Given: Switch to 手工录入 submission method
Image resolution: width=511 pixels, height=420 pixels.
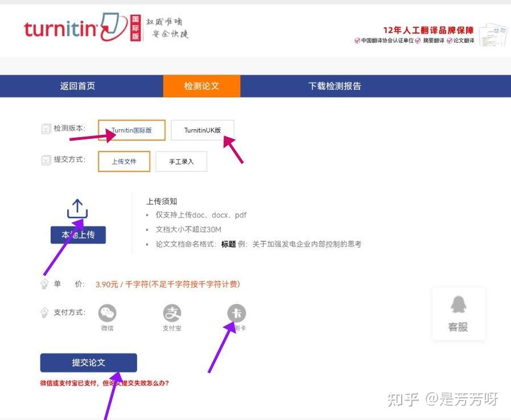Looking at the screenshot, I should pos(181,161).
